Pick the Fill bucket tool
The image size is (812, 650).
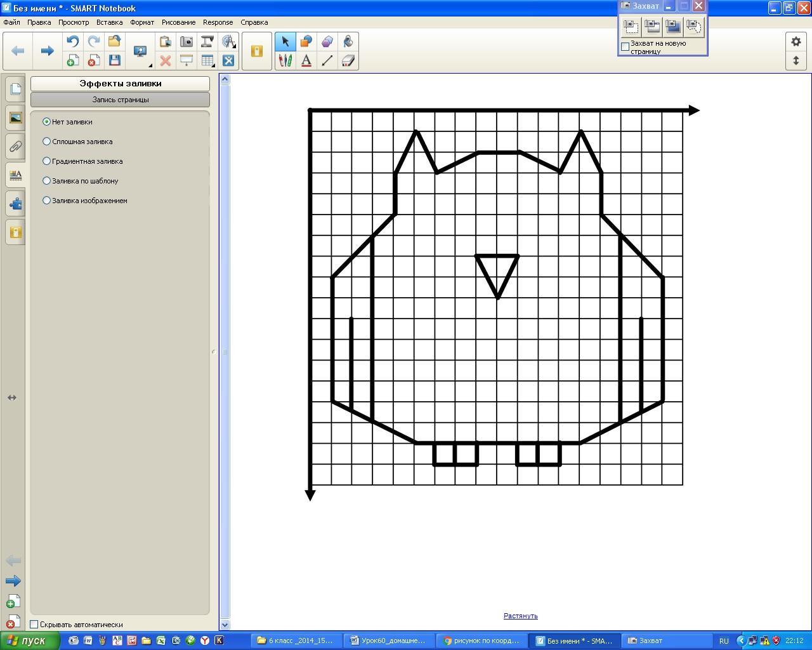pyautogui.click(x=348, y=41)
